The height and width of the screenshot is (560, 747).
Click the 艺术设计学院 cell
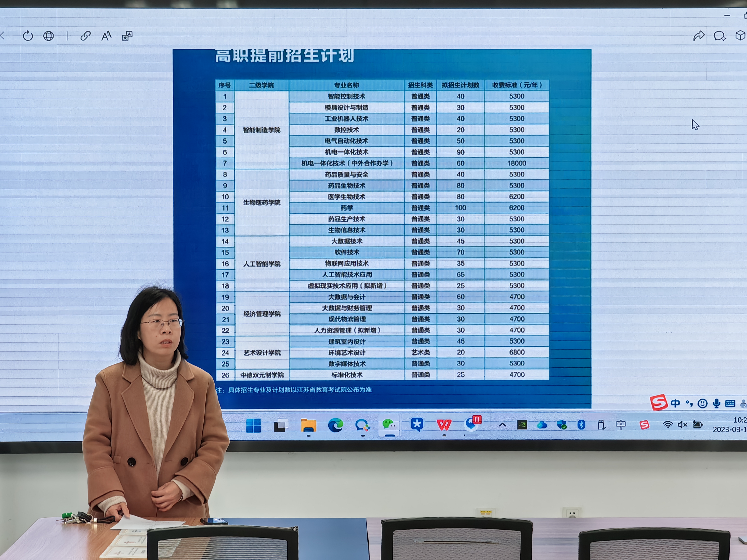click(262, 353)
